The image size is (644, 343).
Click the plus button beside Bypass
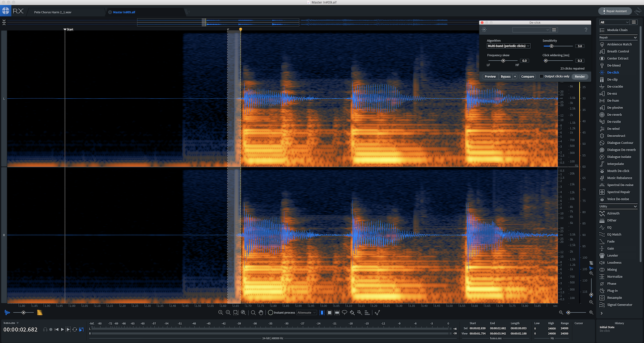[x=515, y=76]
